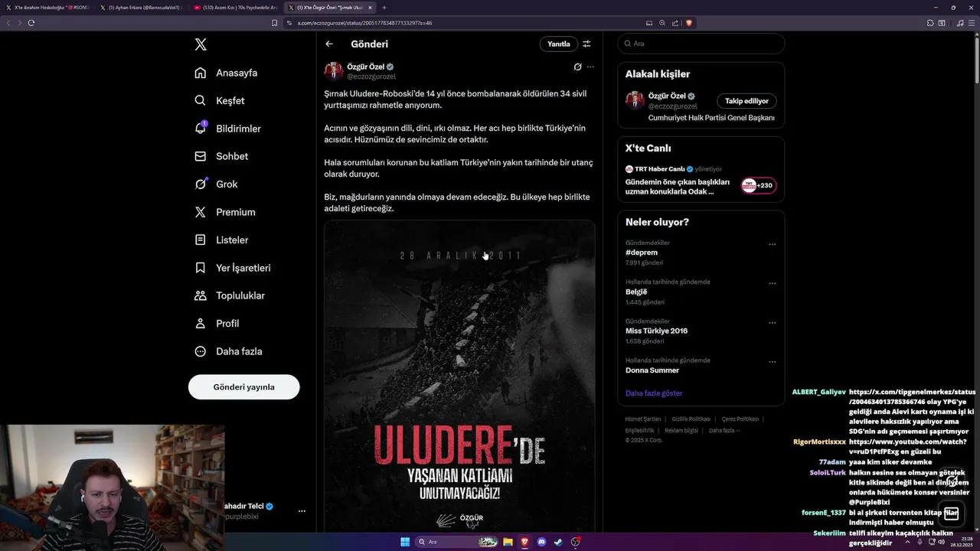Open browser hamburger menu
Screen dimensions: 980x551
point(972,23)
